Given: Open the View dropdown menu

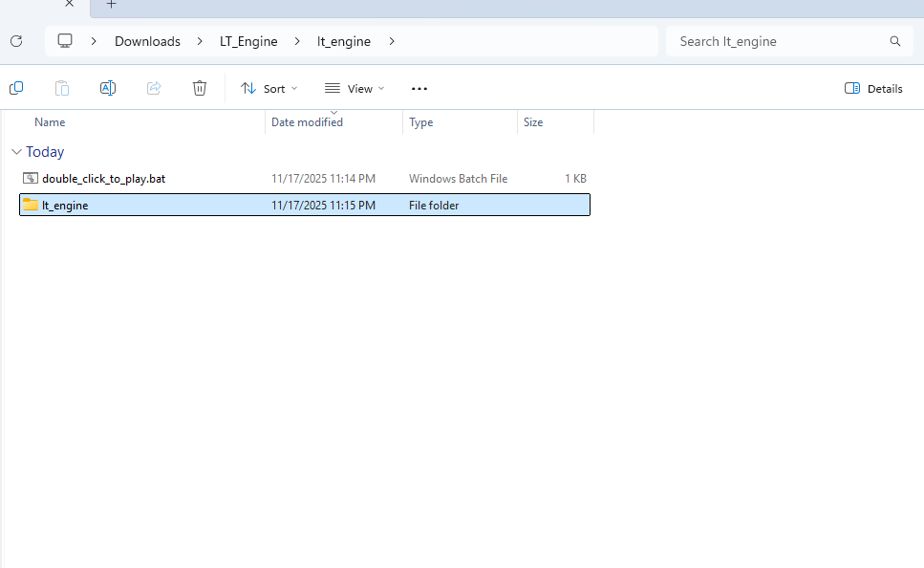Looking at the screenshot, I should tap(355, 89).
